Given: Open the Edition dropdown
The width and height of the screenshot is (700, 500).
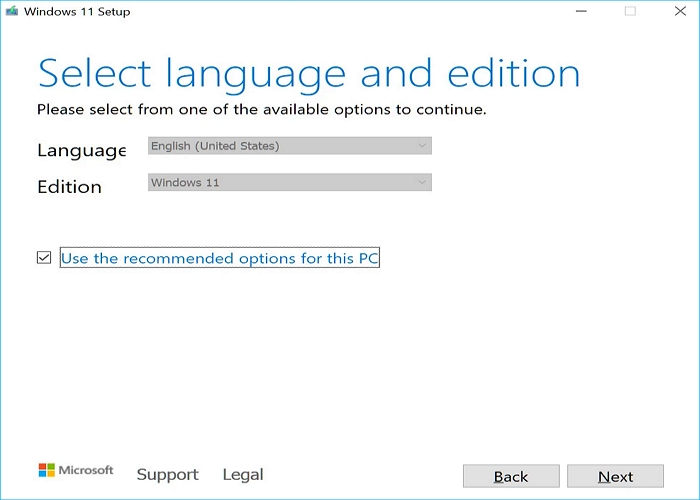Looking at the screenshot, I should (290, 182).
